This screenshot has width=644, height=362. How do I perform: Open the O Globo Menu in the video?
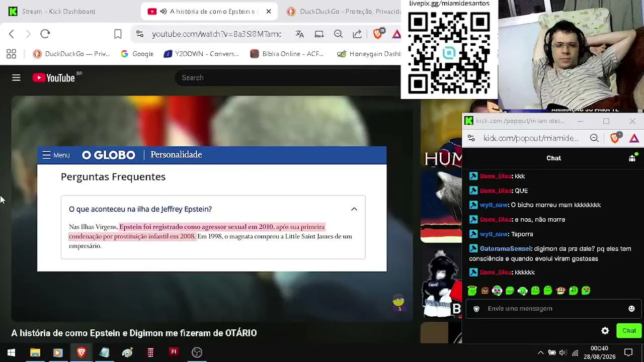[56, 155]
